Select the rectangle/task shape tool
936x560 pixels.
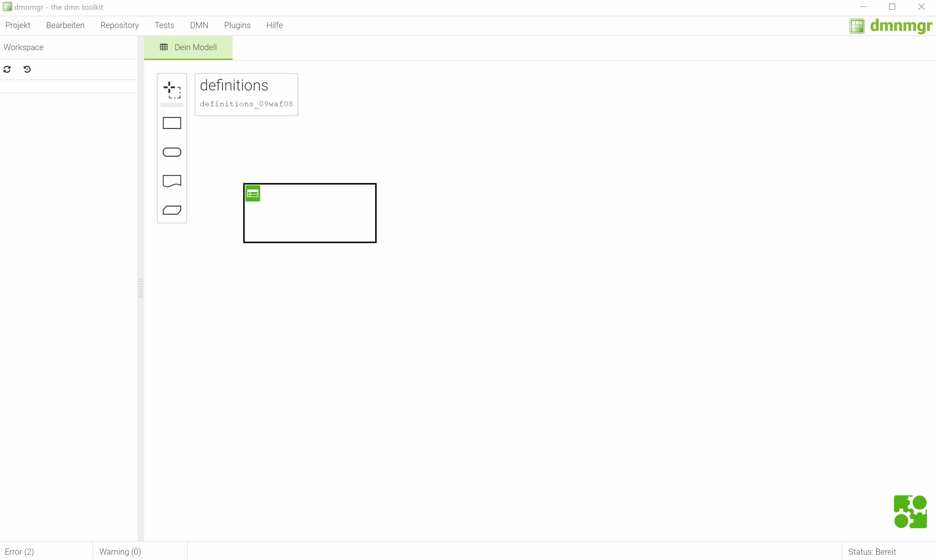point(172,123)
